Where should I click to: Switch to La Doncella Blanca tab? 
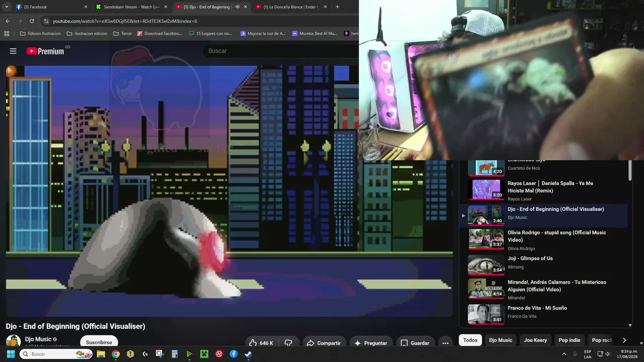point(292,7)
